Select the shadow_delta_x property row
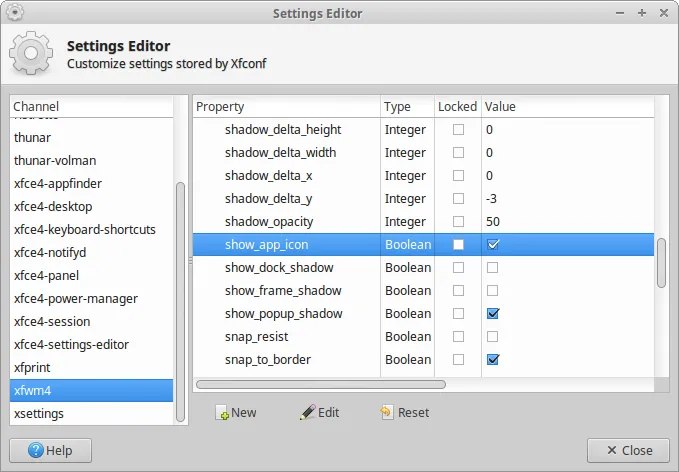 coord(424,175)
